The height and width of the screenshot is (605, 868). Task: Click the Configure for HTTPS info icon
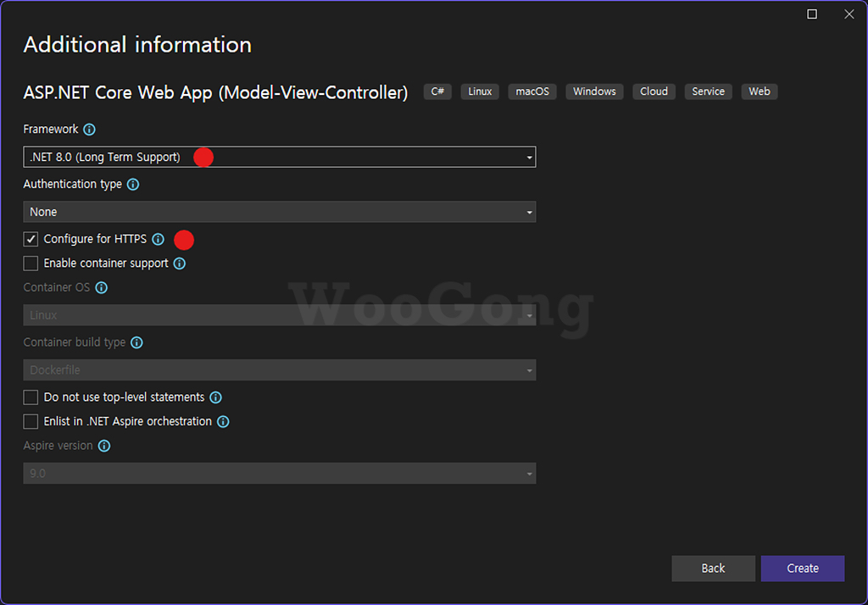(x=159, y=239)
